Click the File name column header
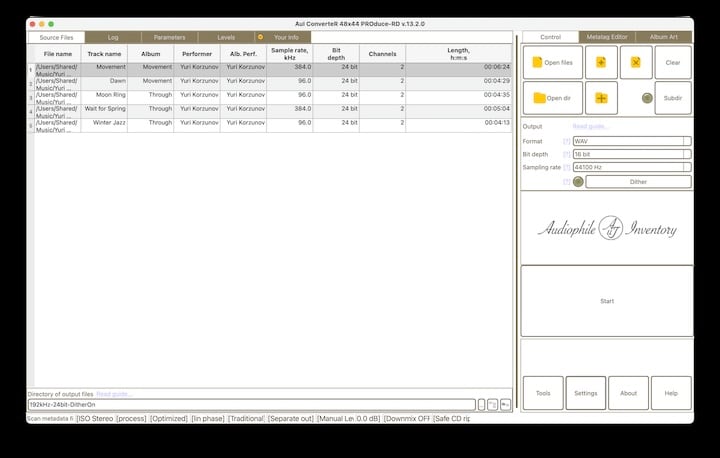 coord(58,54)
